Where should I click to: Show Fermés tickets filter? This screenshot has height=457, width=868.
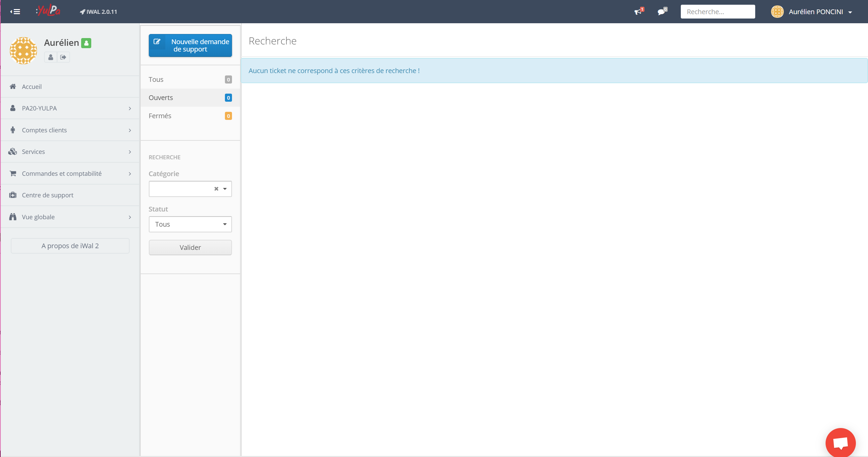(190, 116)
